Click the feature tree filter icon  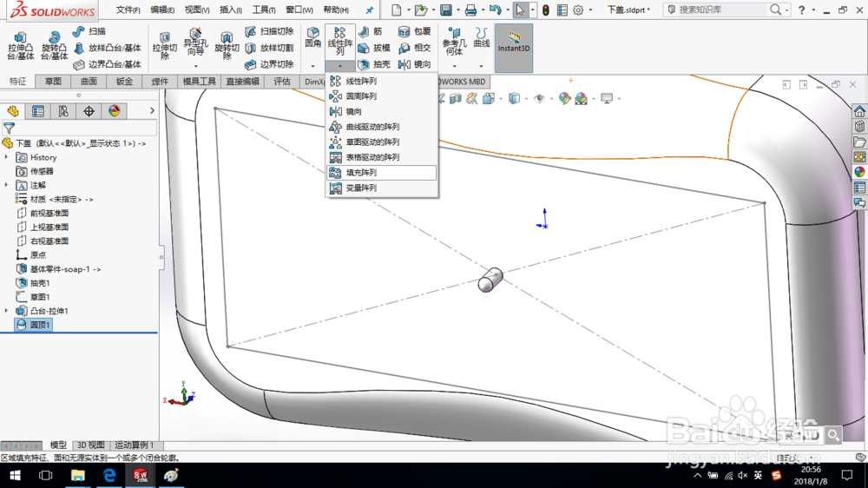[9, 129]
